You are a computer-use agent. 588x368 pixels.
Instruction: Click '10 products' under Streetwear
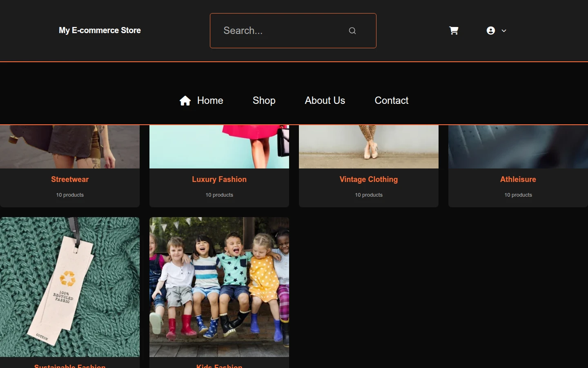[x=70, y=195]
